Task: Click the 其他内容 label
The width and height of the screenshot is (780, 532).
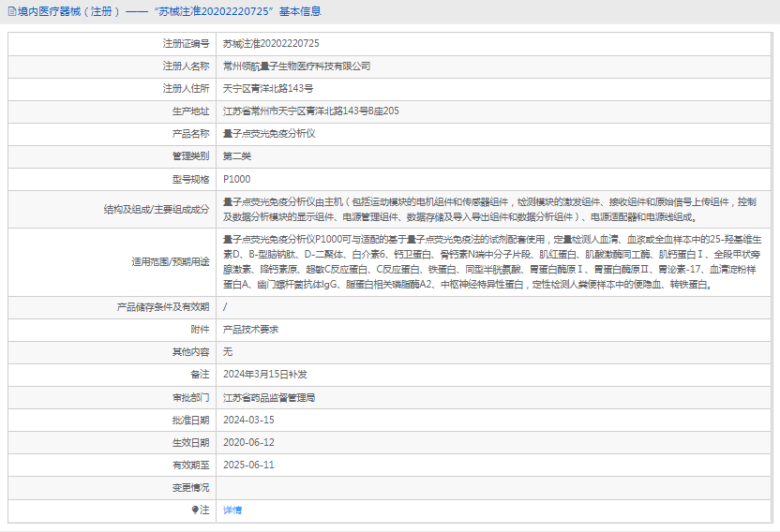Action: 190,352
